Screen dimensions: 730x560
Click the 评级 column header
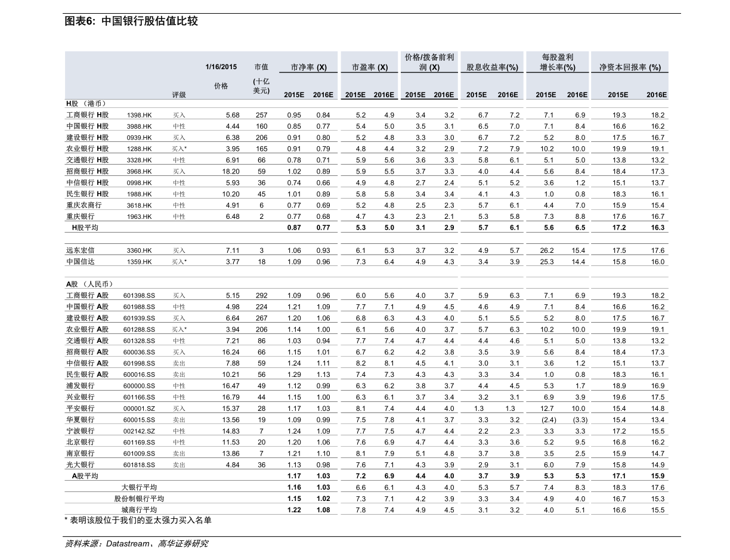coord(179,95)
